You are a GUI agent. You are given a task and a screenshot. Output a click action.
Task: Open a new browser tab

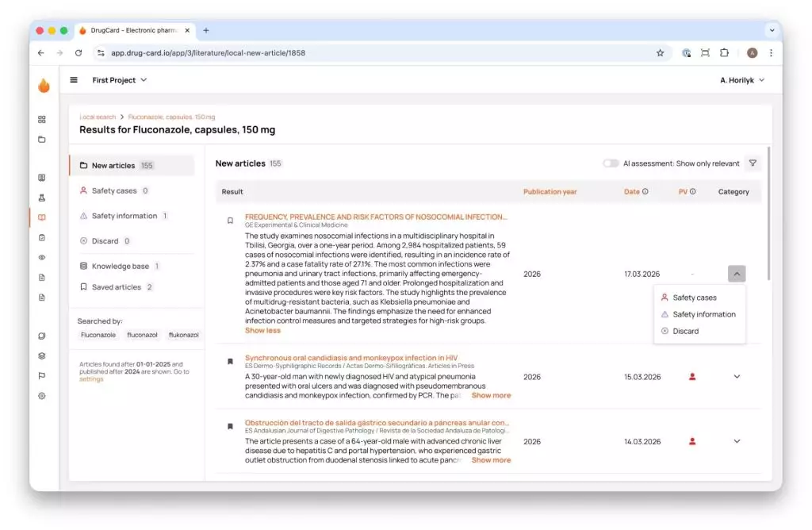pyautogui.click(x=206, y=31)
